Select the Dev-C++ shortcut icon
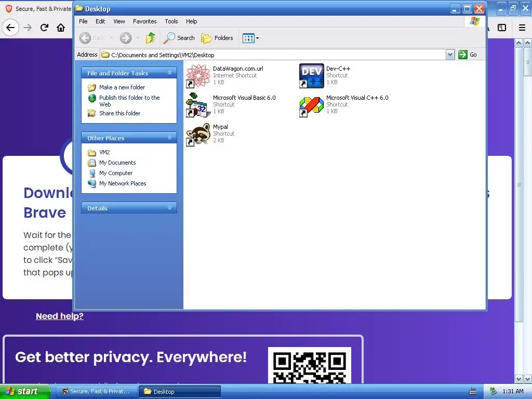Screen dimensions: 532x399 pos(312,76)
